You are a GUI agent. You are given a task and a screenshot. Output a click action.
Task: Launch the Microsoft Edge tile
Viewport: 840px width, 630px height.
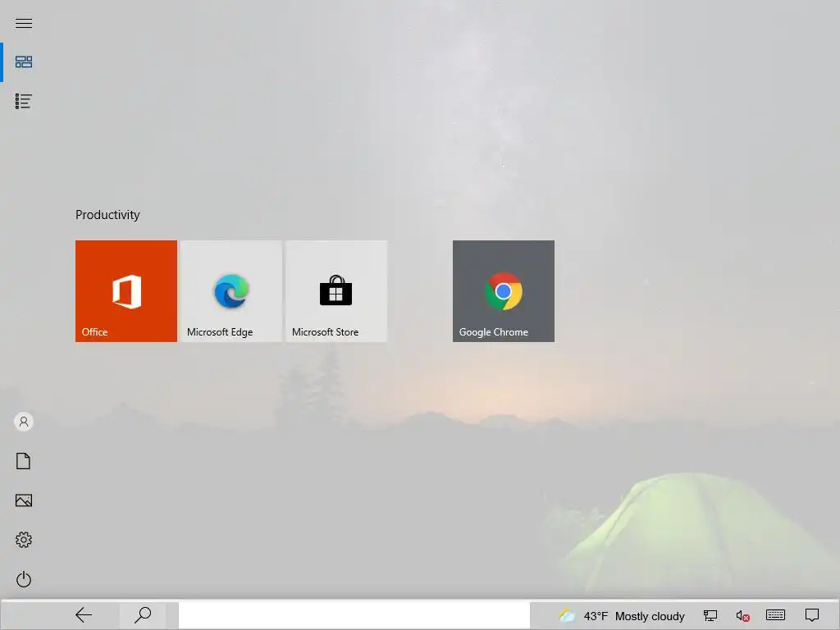[x=231, y=291]
